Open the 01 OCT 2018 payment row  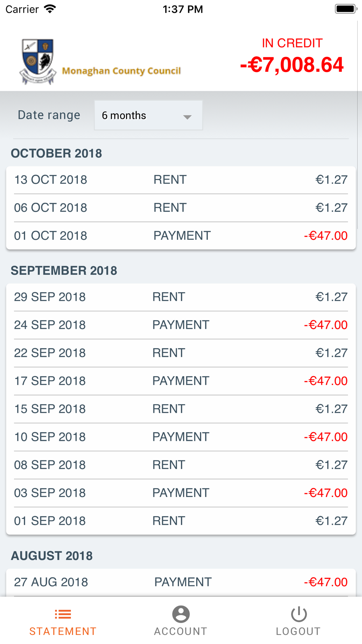tap(181, 236)
